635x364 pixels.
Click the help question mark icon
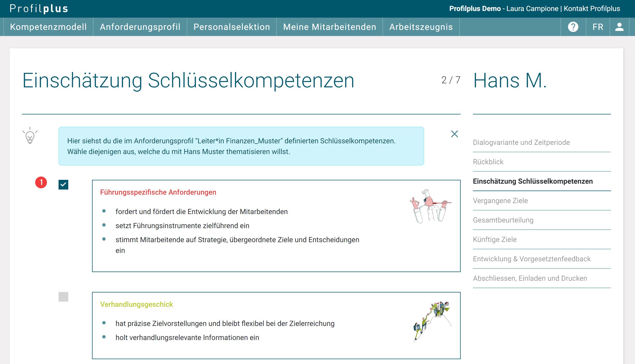573,27
